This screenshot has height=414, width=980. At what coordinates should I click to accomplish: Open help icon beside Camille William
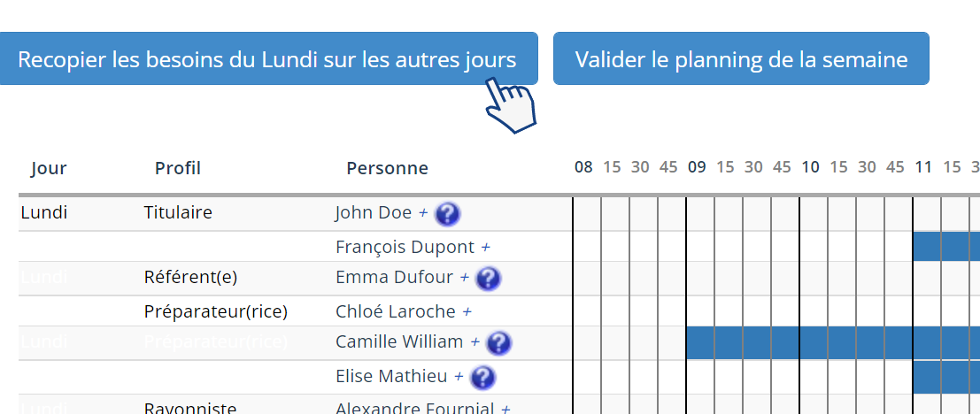[498, 343]
